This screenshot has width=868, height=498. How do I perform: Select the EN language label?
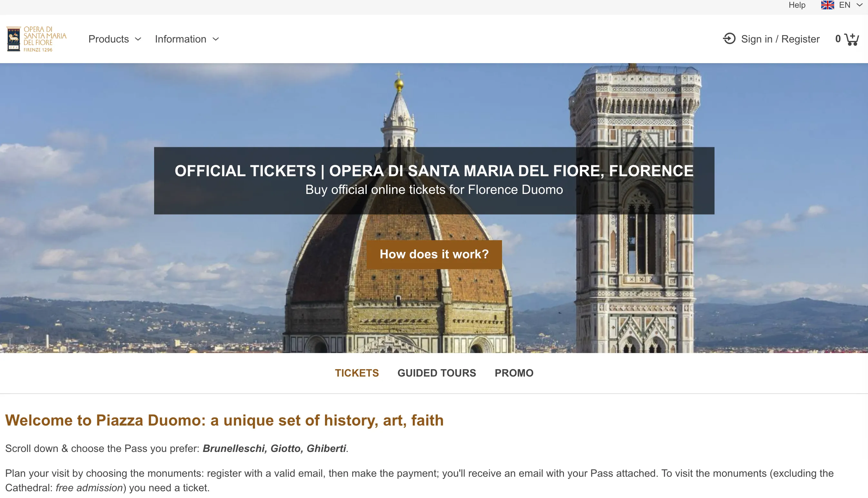844,5
